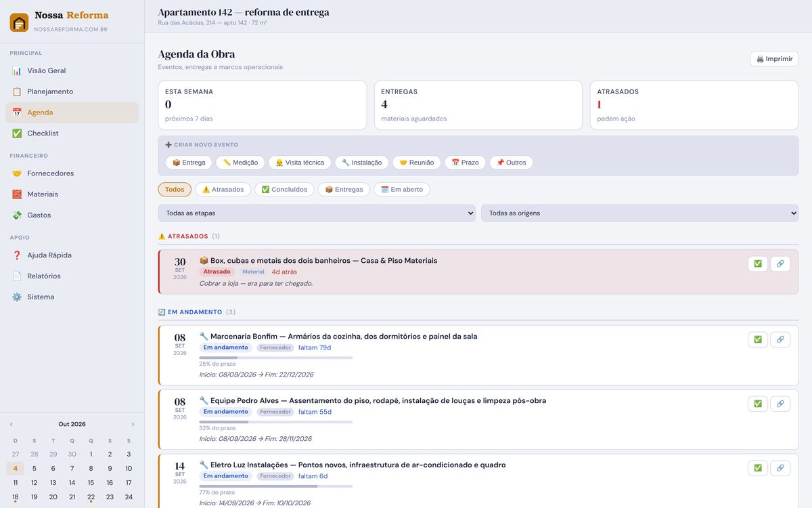Click link icon for Marcenaria Bonfim
This screenshot has width=812, height=508.
780,339
